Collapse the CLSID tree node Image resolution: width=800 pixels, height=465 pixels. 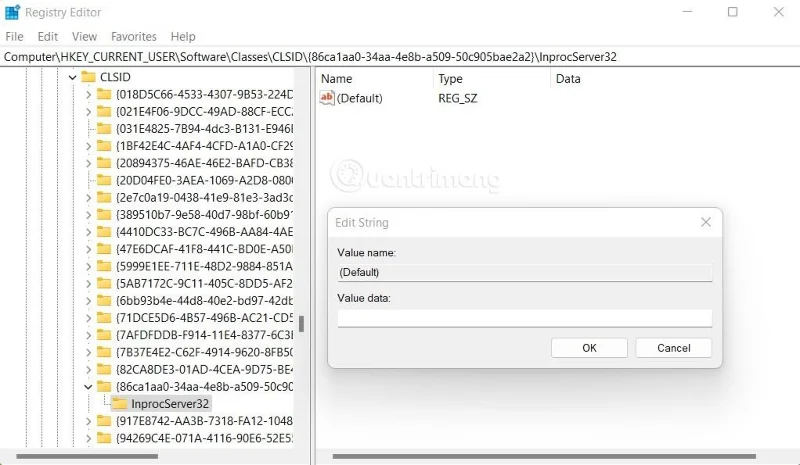coord(72,78)
